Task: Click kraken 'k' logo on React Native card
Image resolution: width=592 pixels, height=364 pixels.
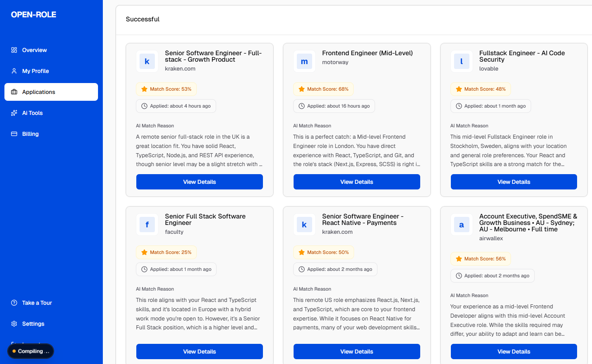Action: [304, 225]
